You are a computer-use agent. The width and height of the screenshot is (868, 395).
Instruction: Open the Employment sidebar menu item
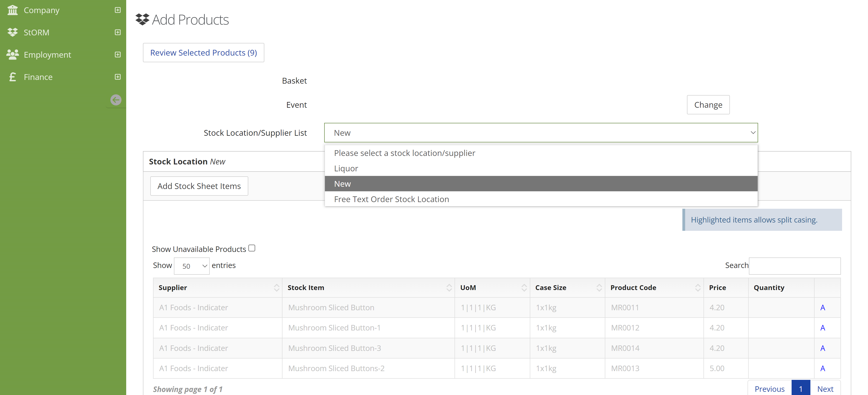click(x=63, y=55)
